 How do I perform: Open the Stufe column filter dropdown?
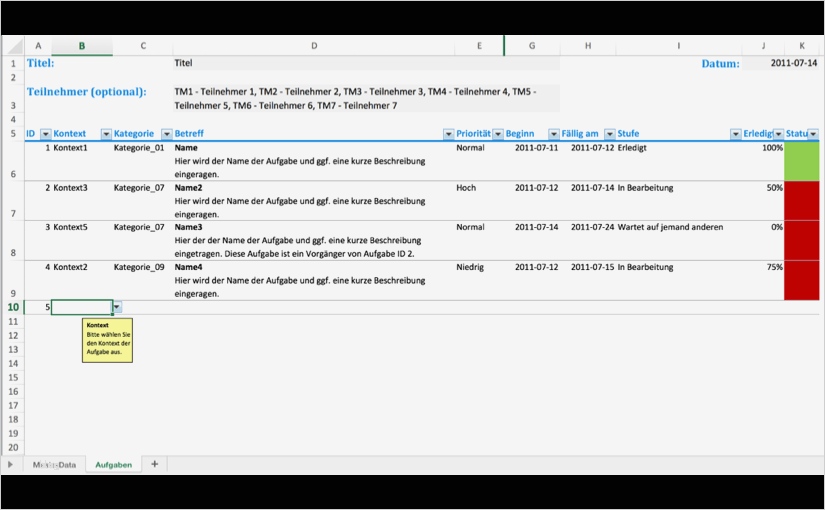[x=736, y=134]
